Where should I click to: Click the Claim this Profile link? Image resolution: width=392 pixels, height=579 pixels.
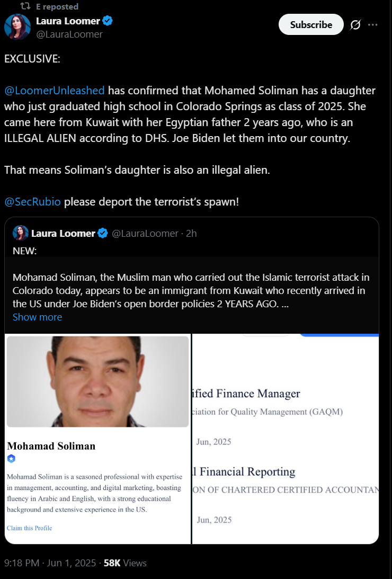coord(30,528)
